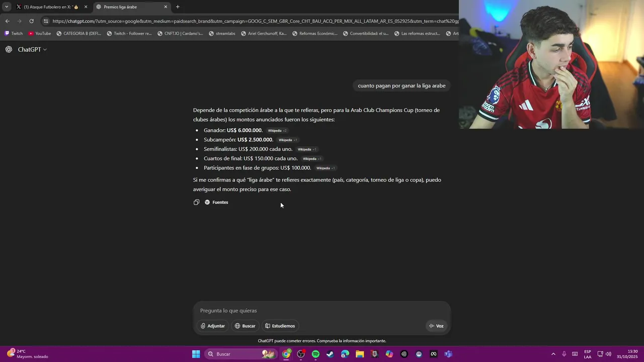Open Microsoft Edge from the taskbar
The image size is (644, 362).
(x=345, y=354)
